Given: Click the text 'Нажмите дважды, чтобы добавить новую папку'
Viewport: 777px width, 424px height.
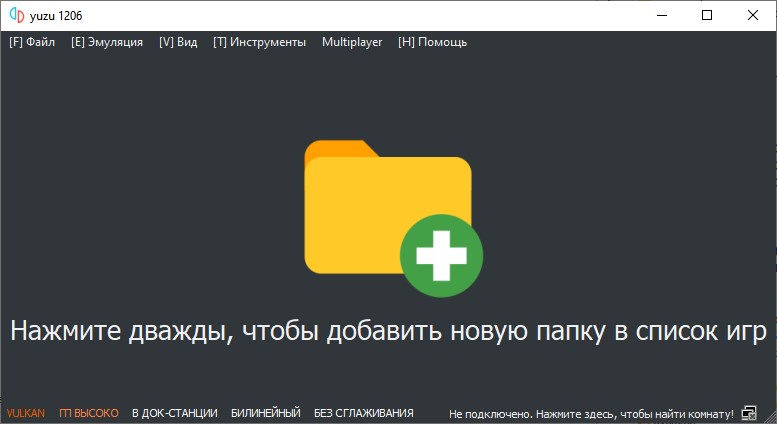Looking at the screenshot, I should (308, 330).
